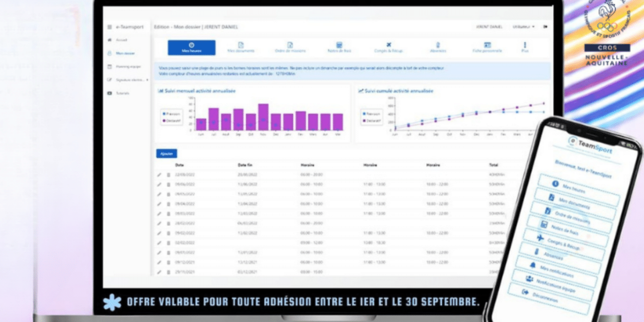
Task: Toggle Déclaratif legend in cumulative chart
Action: (x=372, y=121)
